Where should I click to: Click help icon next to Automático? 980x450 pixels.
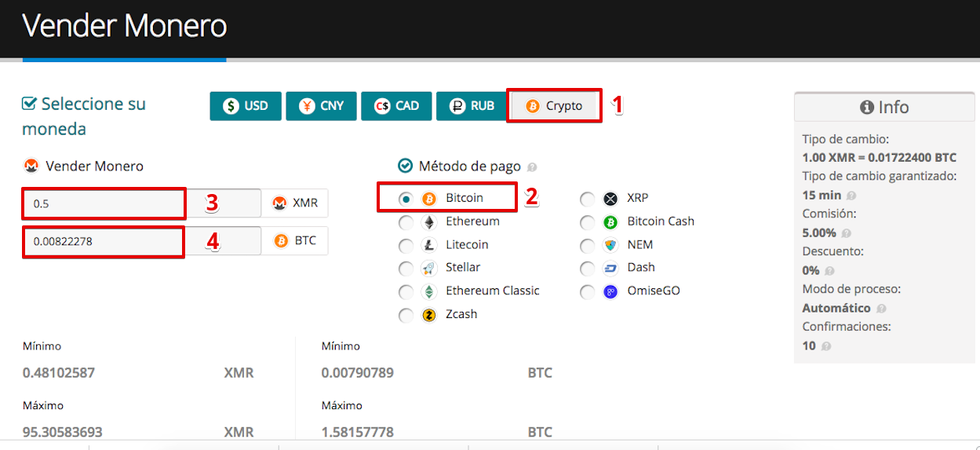pos(881,309)
